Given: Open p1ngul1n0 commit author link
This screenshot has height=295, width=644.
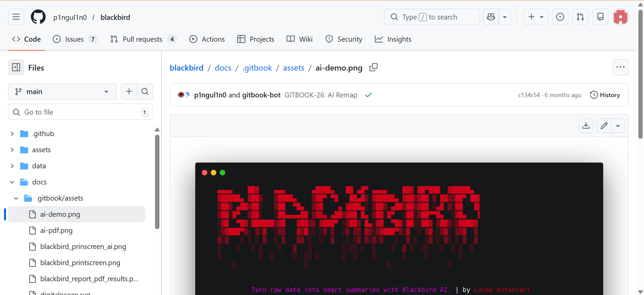Looking at the screenshot, I should 210,95.
